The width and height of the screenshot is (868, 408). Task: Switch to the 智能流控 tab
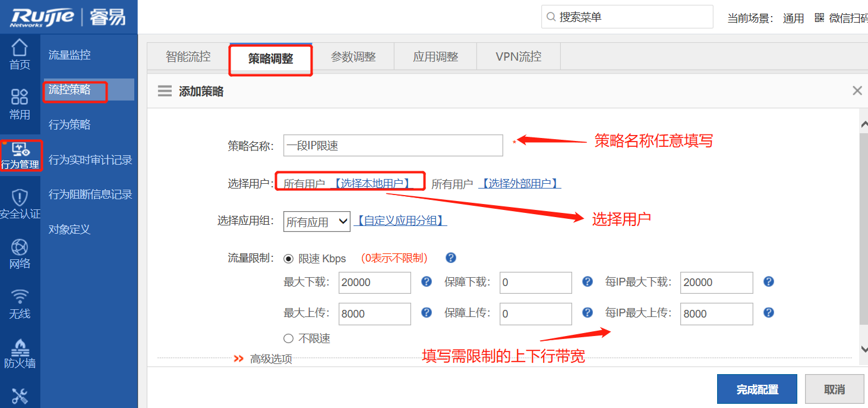tap(188, 57)
